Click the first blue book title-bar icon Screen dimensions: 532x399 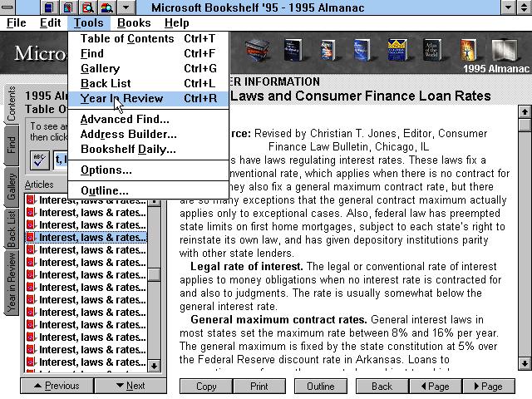tap(50, 7)
